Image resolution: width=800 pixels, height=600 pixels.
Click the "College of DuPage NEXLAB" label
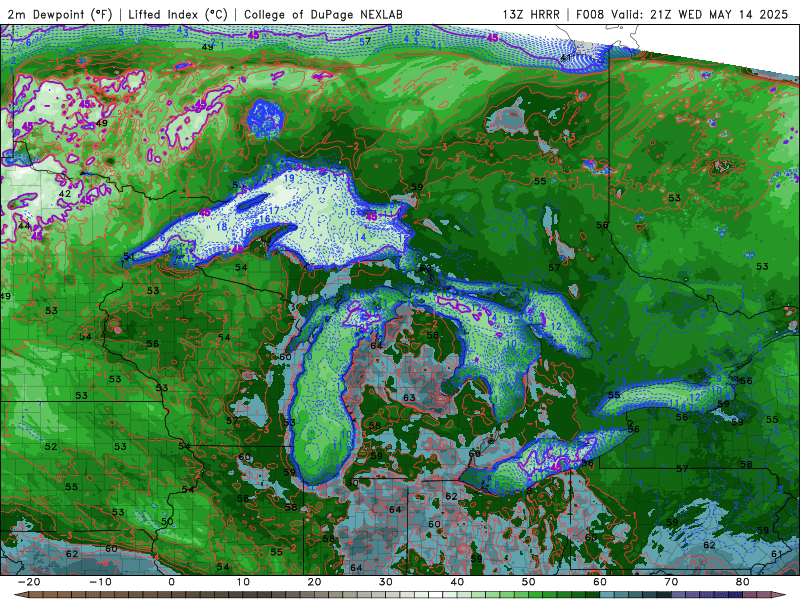pyautogui.click(x=323, y=14)
